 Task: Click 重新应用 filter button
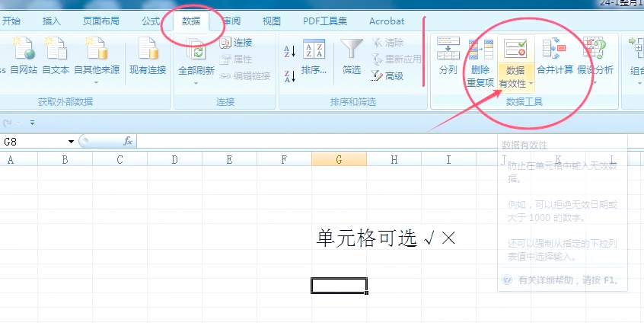click(x=396, y=59)
